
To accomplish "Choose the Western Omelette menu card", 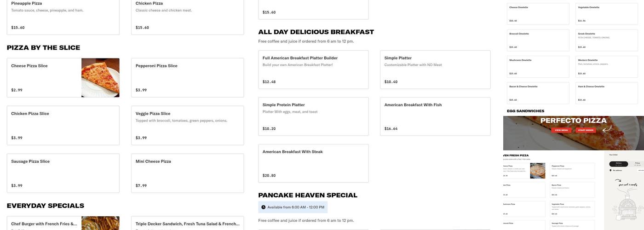I will click(607, 66).
